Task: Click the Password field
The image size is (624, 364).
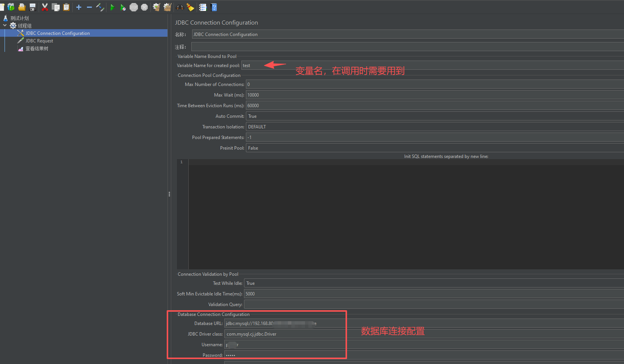Action: tap(424, 355)
